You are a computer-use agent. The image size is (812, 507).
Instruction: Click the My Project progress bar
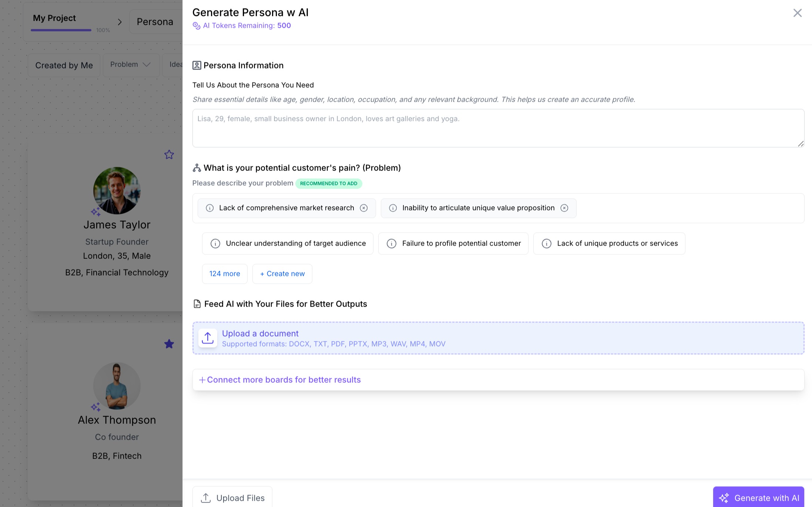click(x=61, y=30)
